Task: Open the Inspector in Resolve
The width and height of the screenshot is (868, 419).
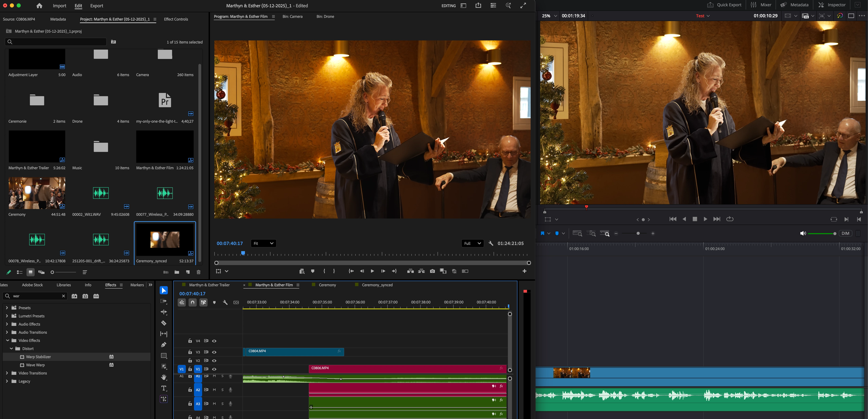Action: (832, 5)
